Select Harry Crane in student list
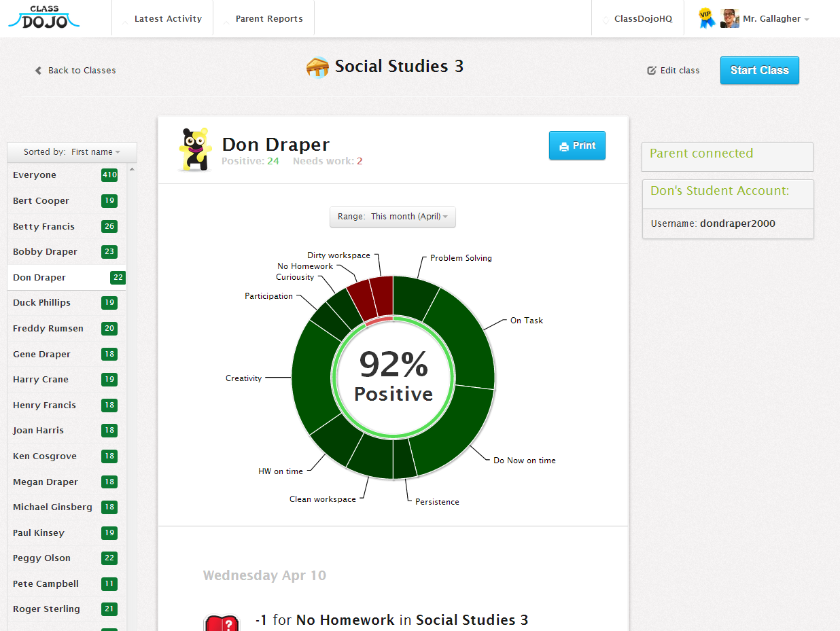 [x=66, y=380]
